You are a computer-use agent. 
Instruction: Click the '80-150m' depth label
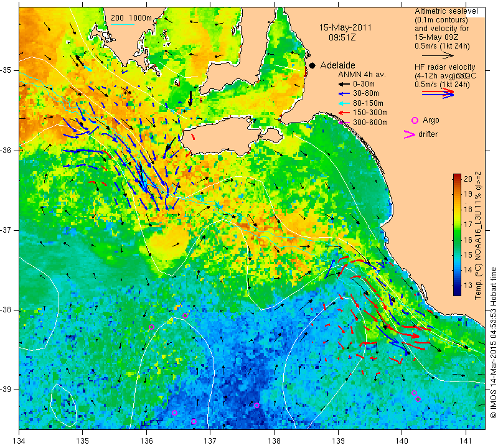click(x=368, y=103)
